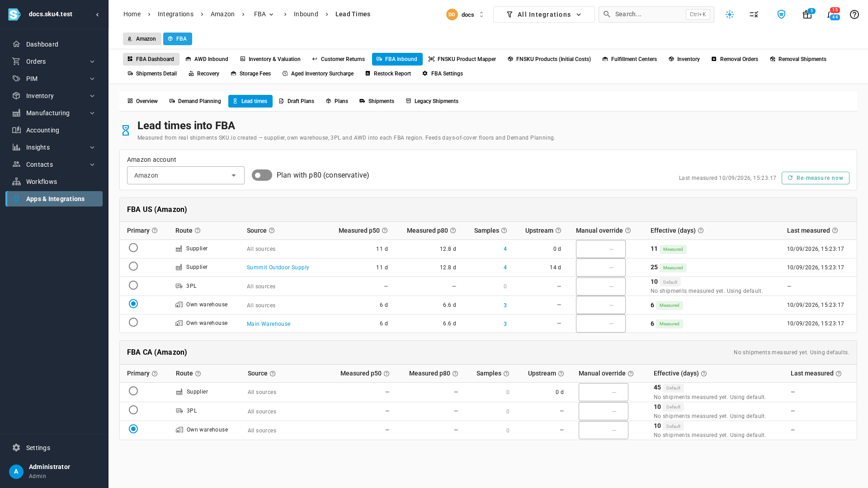Select 3PL as primary route in FBA US
Viewport: 868px width, 488px height.
click(133, 285)
